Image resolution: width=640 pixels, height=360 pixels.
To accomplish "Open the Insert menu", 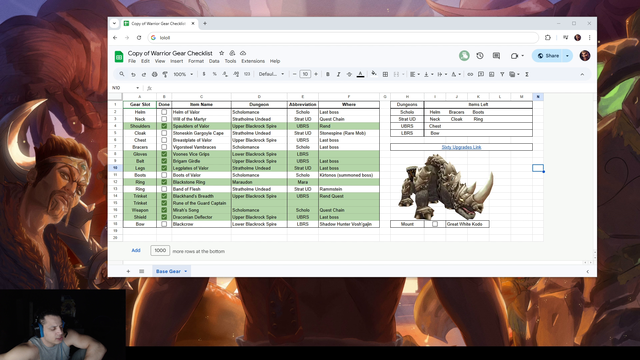I will (176, 61).
